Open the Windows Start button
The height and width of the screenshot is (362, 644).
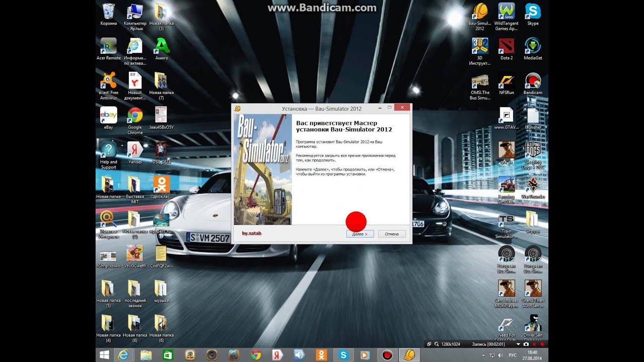(x=105, y=355)
